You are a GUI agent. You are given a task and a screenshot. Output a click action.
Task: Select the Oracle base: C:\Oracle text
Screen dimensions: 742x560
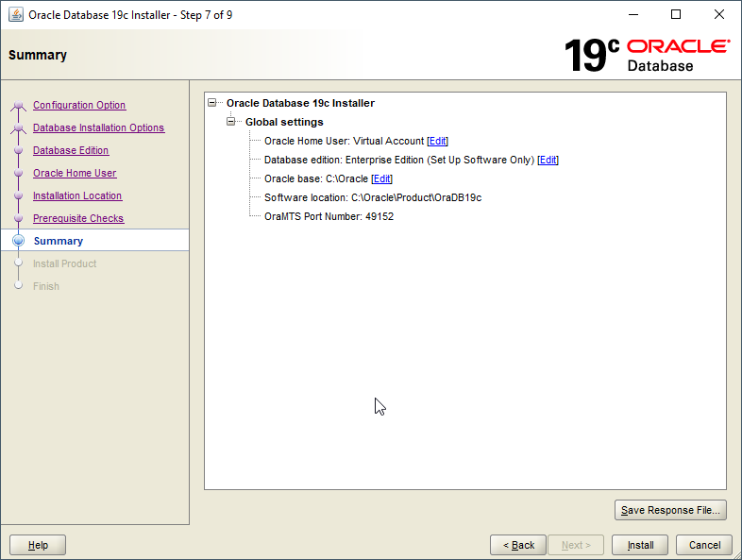point(316,178)
